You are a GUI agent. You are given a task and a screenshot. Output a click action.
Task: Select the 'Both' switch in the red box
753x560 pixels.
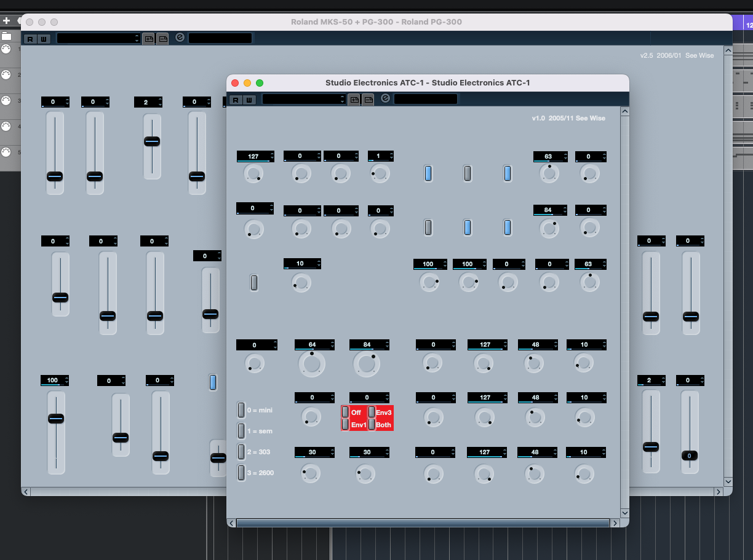pos(372,424)
